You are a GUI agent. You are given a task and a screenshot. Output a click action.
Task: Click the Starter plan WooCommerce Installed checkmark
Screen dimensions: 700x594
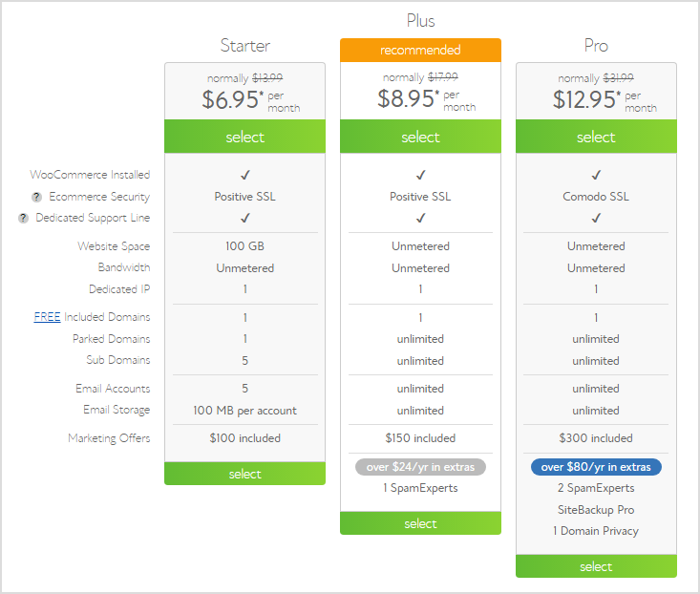[245, 175]
